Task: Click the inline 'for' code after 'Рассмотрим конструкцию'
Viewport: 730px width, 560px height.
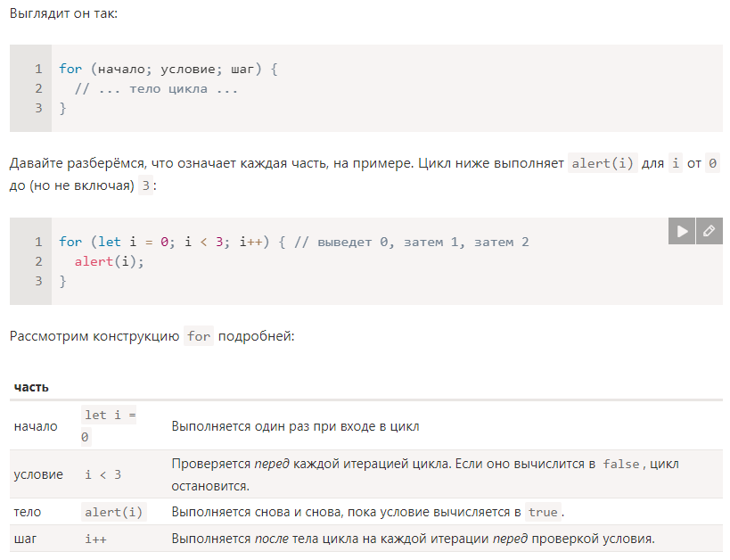Action: click(x=199, y=336)
